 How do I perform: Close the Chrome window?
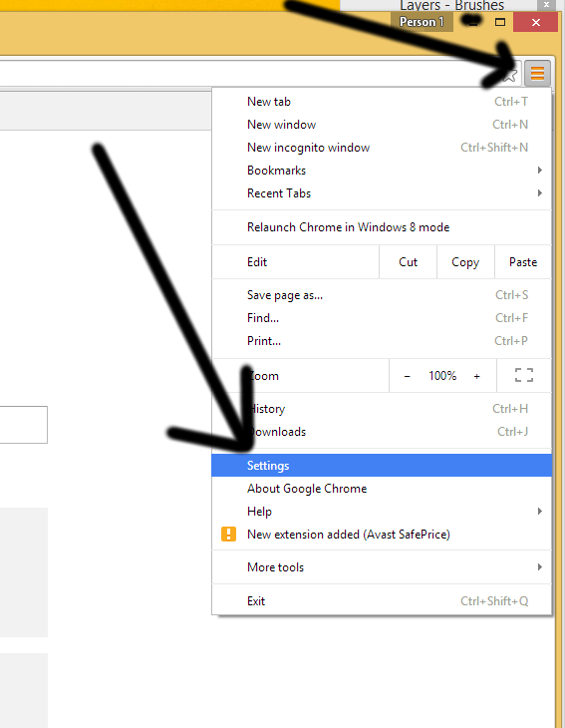535,22
